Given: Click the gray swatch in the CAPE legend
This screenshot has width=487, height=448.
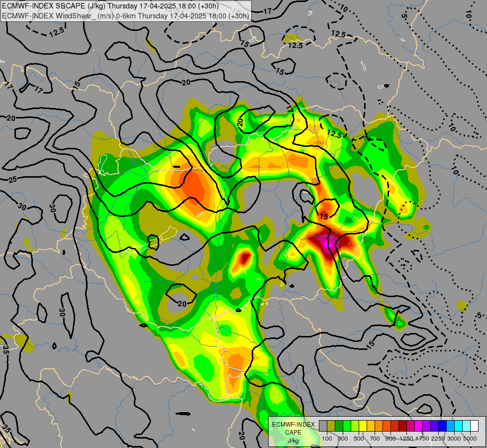Looking at the screenshot, I should [323, 426].
